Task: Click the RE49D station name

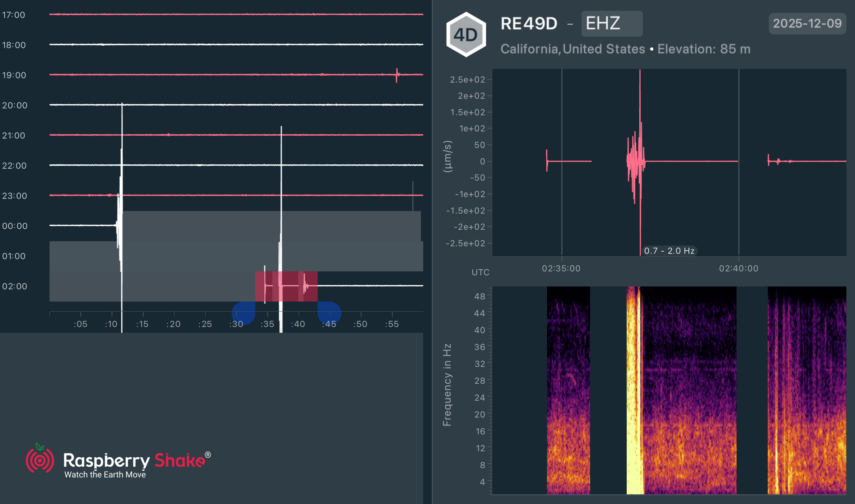Action: (x=529, y=23)
